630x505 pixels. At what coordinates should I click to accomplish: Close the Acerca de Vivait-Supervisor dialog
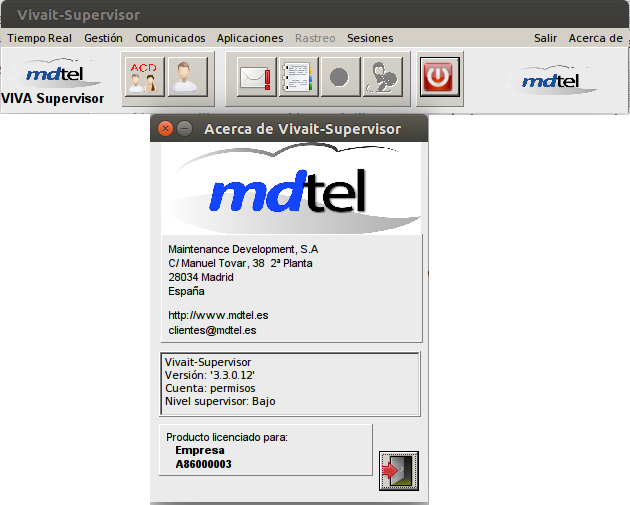165,129
